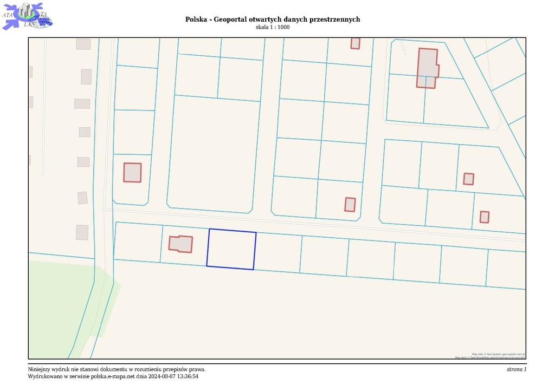555x392 pixels.
Task: Click the upper of two right-side red buildings
Action: [x=469, y=179]
